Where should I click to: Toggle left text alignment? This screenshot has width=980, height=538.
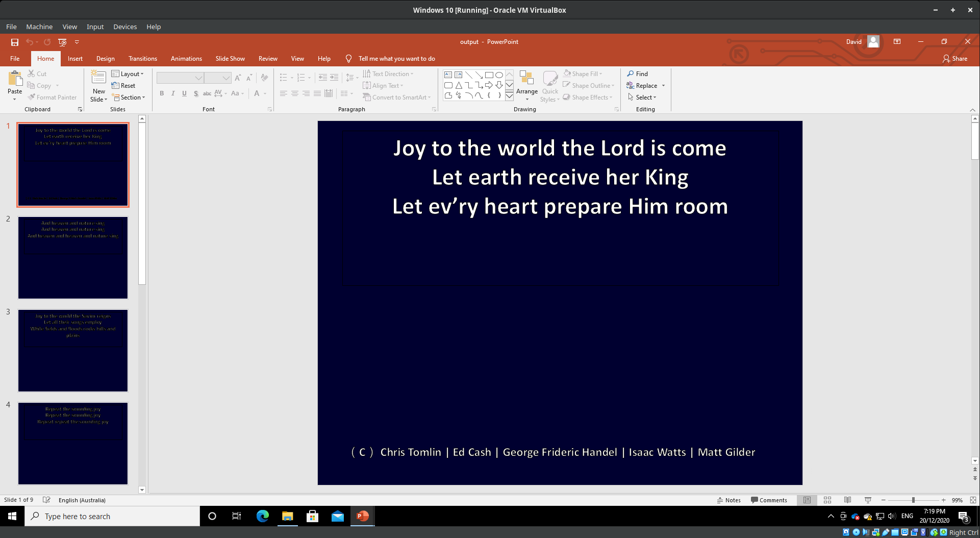[283, 93]
